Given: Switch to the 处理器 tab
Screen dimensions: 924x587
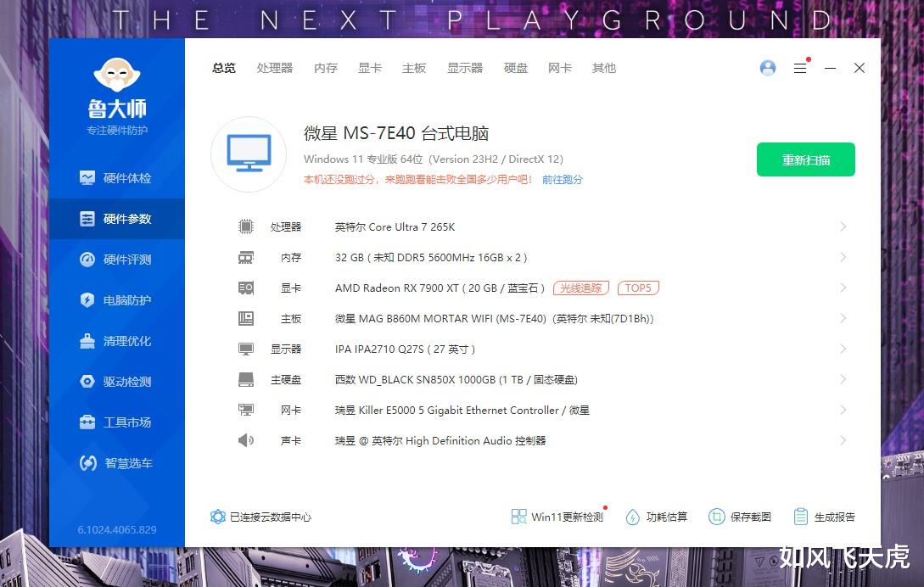Looking at the screenshot, I should pyautogui.click(x=275, y=69).
